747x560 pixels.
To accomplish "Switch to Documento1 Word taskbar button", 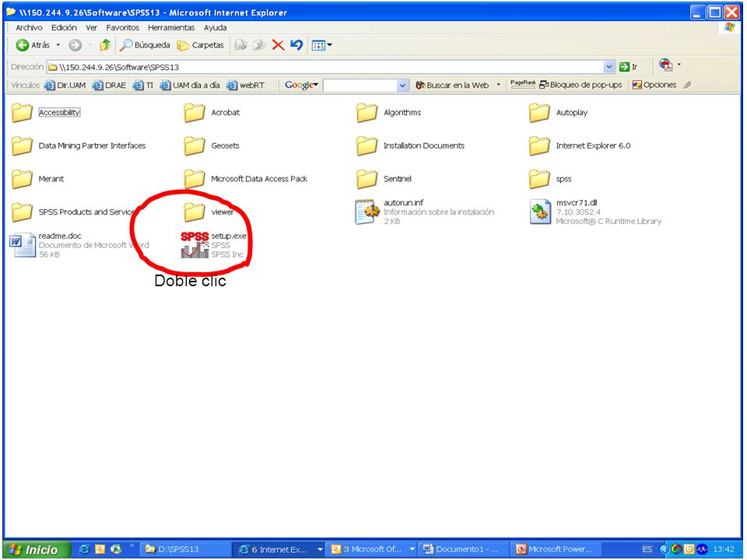I will pyautogui.click(x=464, y=550).
